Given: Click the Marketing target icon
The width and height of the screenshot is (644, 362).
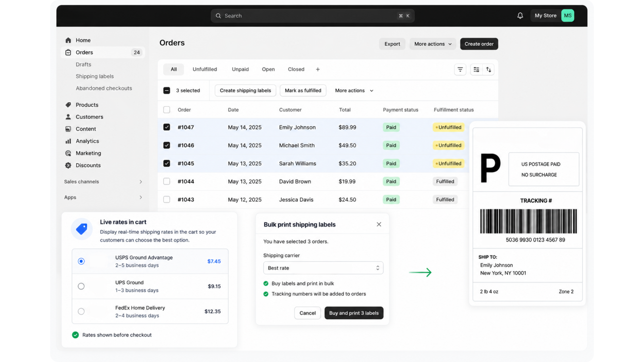Looking at the screenshot, I should (x=68, y=153).
